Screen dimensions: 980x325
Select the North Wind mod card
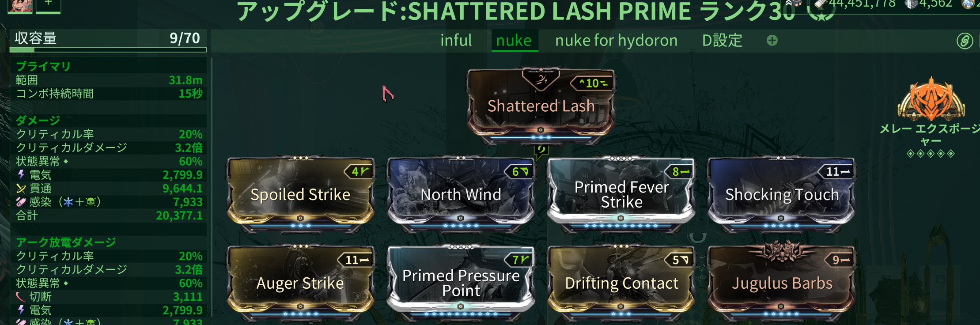(461, 194)
